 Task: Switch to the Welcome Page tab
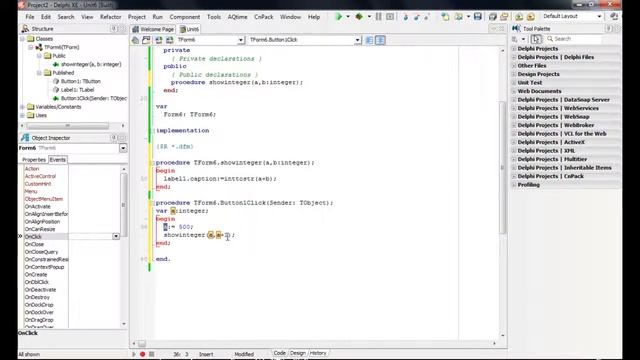click(153, 29)
